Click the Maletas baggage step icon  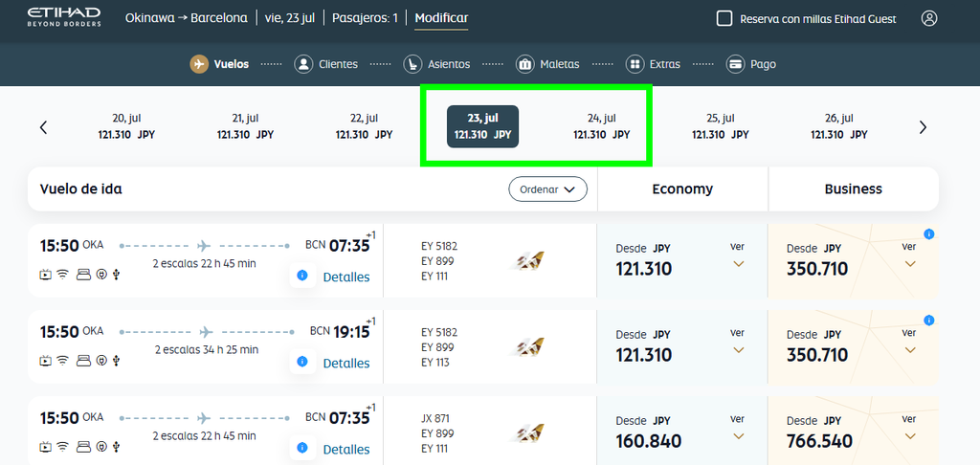click(524, 64)
